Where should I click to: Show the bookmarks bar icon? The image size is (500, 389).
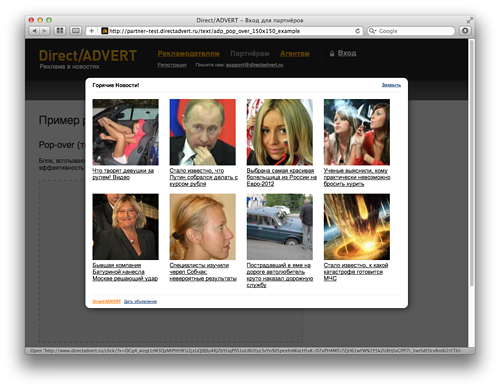coord(76,31)
